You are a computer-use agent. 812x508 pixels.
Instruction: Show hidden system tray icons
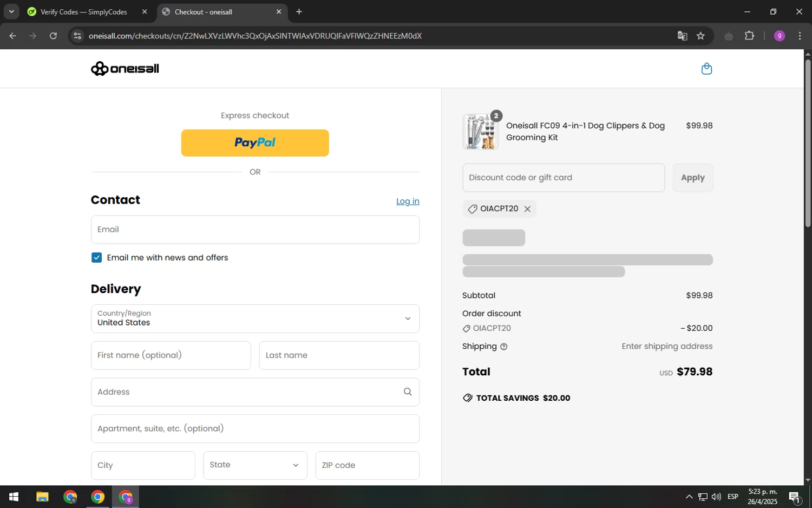pyautogui.click(x=689, y=497)
